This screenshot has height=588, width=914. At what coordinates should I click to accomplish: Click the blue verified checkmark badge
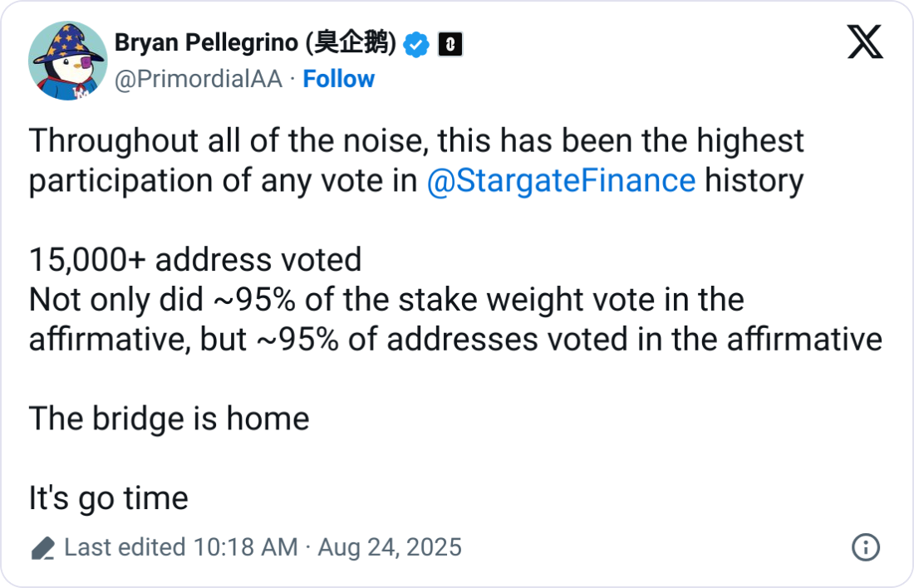[416, 44]
